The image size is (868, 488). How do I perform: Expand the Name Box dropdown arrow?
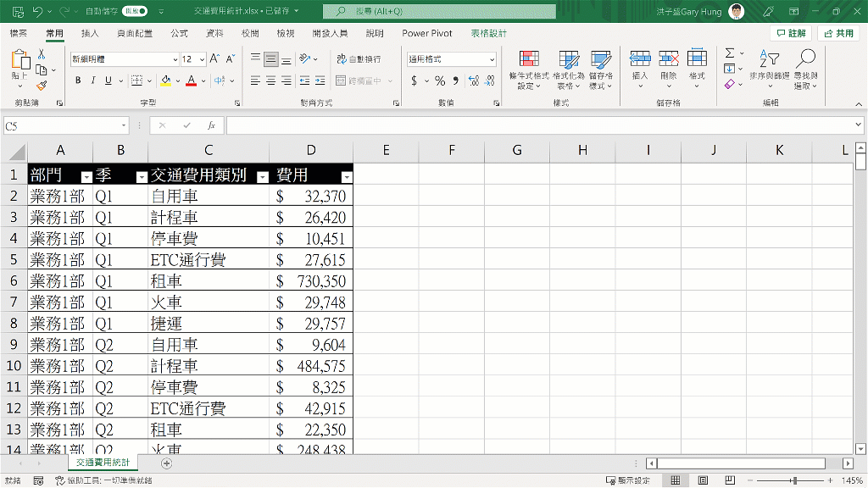point(124,126)
